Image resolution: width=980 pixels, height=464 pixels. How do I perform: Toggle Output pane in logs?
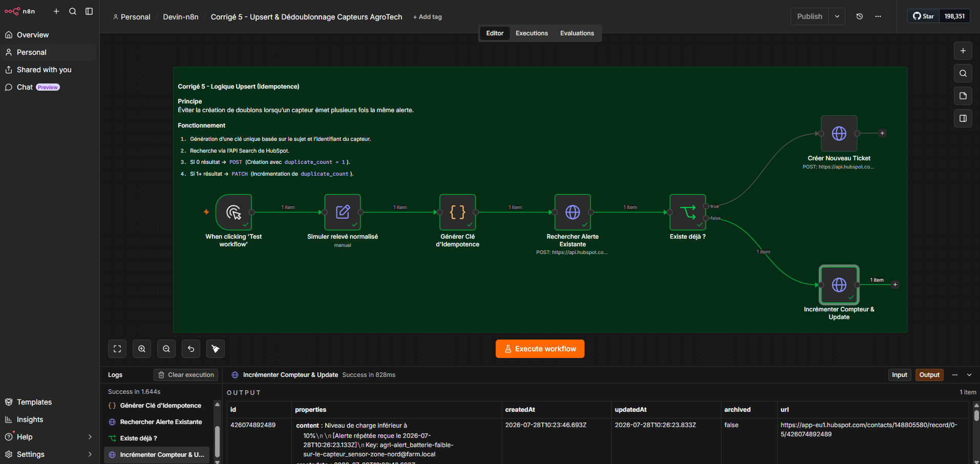(929, 375)
